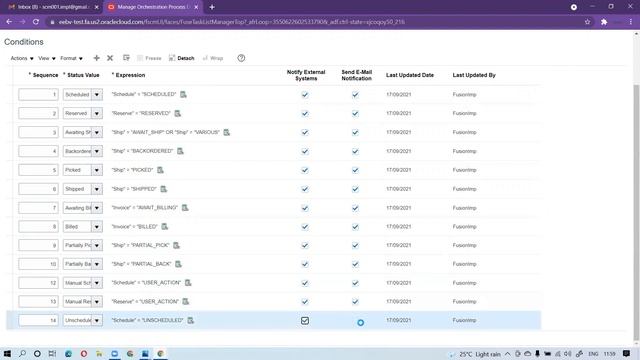
Task: Toggle Notify External Systems for Unscheduled row
Action: coord(305,321)
